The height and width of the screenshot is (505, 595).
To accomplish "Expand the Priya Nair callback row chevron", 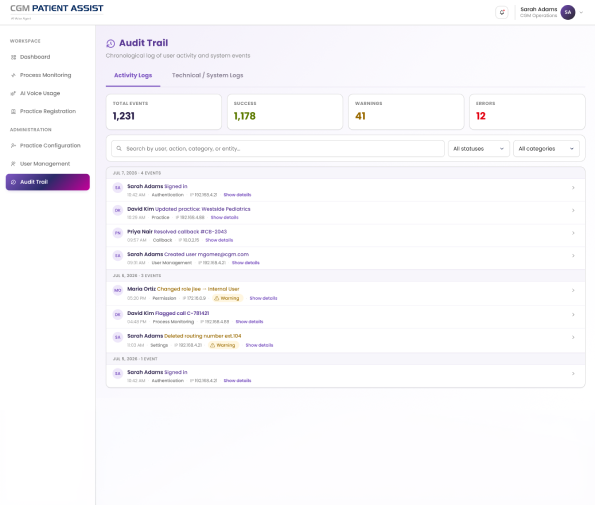I will 573,233.
